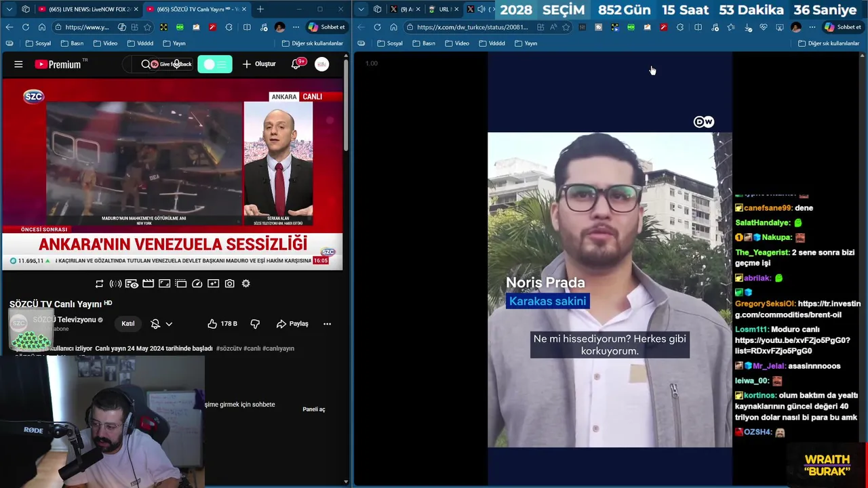Click the camera screenshot icon below video

[x=229, y=283]
